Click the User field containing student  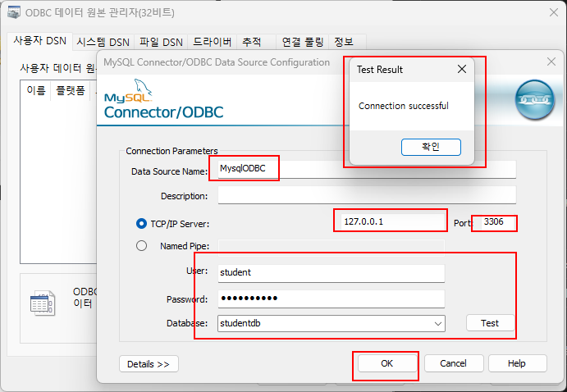tap(332, 273)
